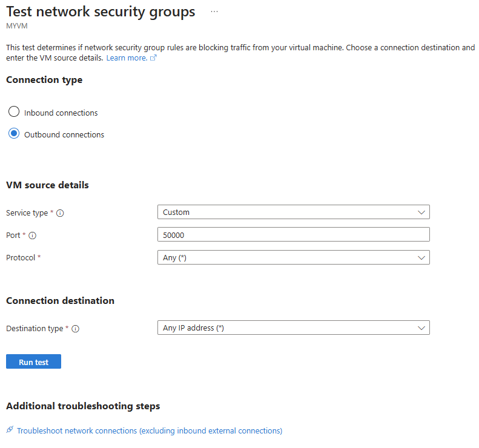
Task: Click the chevron in Service type dropdown
Action: pyautogui.click(x=421, y=212)
